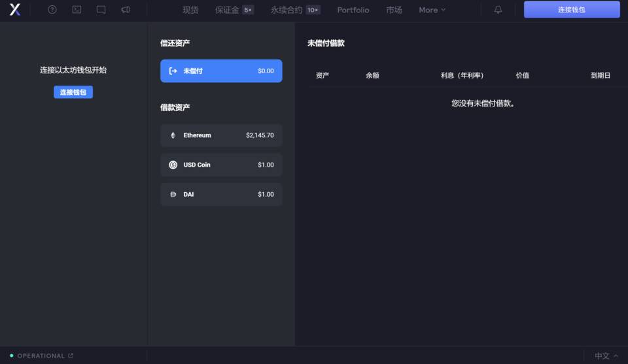Select the 未偿付 repay asset row
Image resolution: width=628 pixels, height=364 pixels.
(221, 71)
